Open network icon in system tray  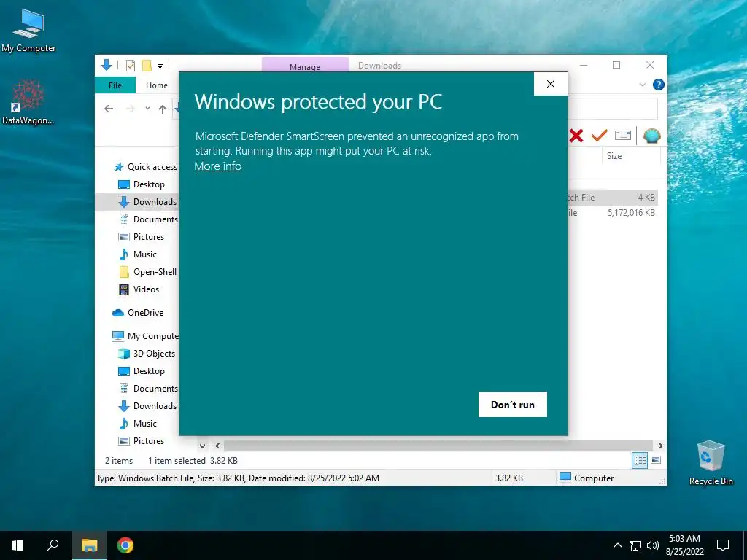pyautogui.click(x=635, y=545)
